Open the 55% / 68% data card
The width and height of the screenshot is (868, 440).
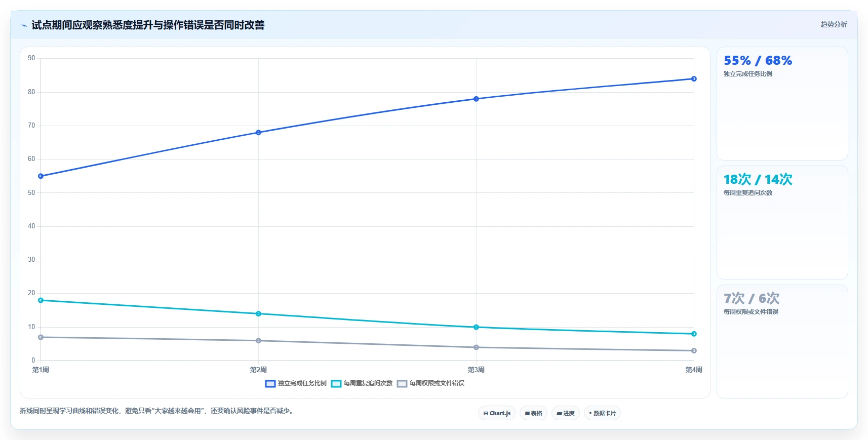point(782,104)
